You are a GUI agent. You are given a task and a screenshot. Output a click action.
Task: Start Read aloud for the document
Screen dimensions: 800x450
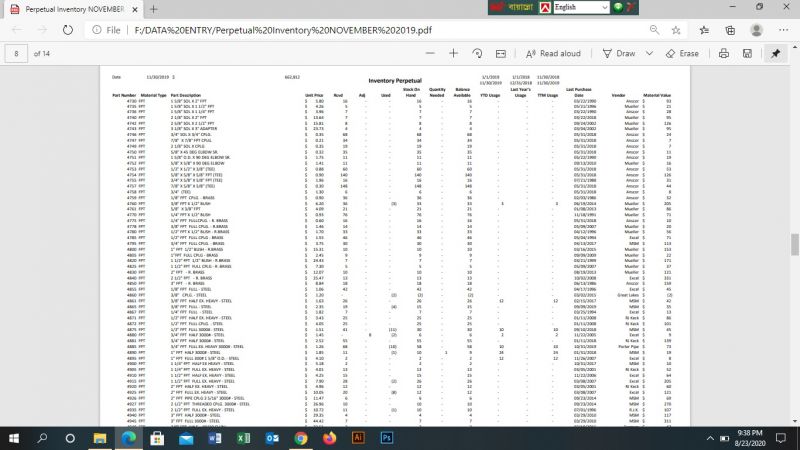553,53
